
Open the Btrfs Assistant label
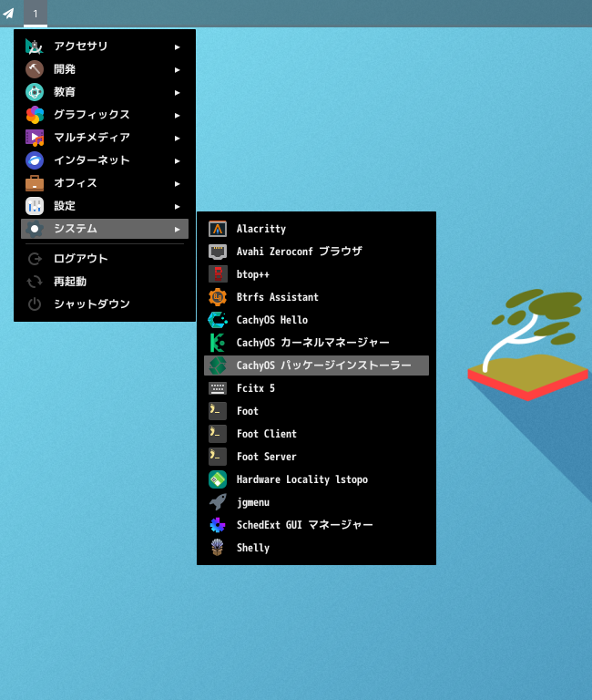point(277,297)
